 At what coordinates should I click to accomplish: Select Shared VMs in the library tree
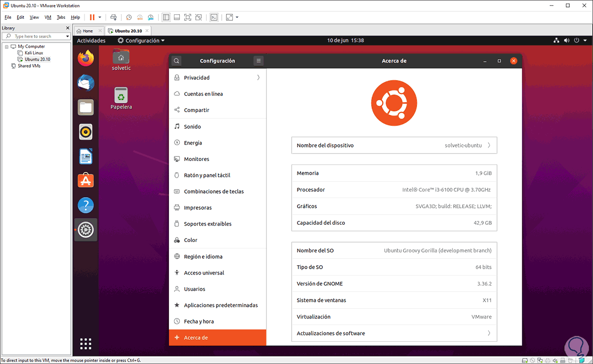(x=29, y=66)
